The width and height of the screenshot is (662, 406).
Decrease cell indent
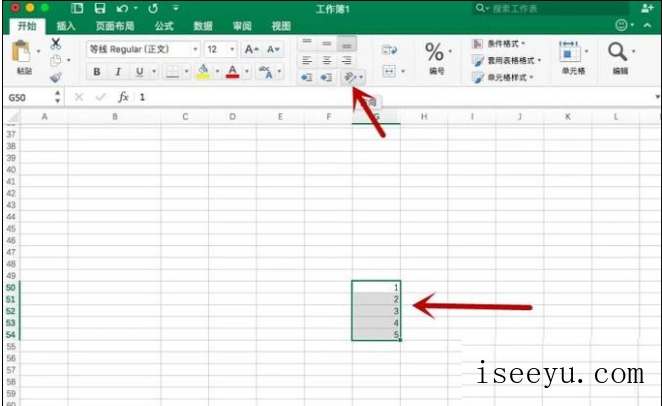(307, 77)
